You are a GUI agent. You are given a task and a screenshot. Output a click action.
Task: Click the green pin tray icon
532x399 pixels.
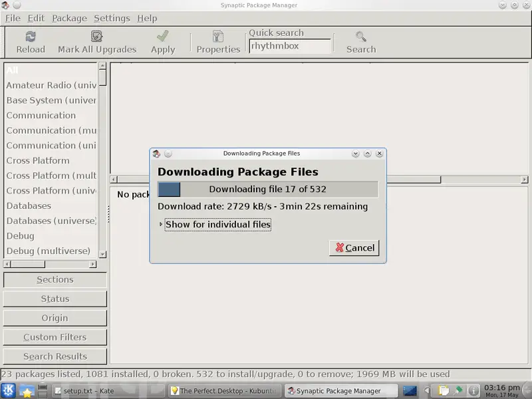(x=458, y=390)
